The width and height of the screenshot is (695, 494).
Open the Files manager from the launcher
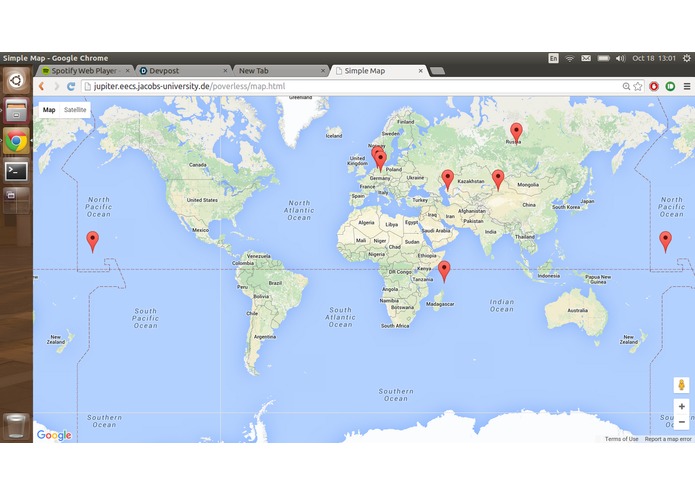[16, 110]
